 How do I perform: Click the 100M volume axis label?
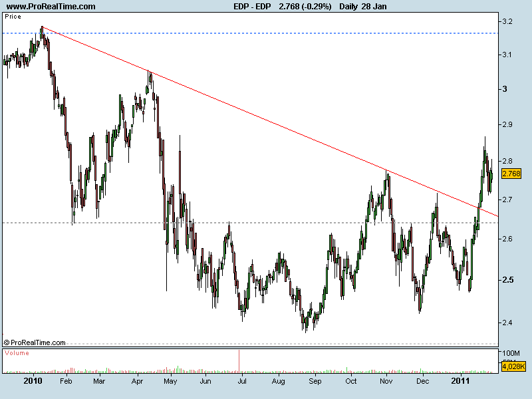511,353
